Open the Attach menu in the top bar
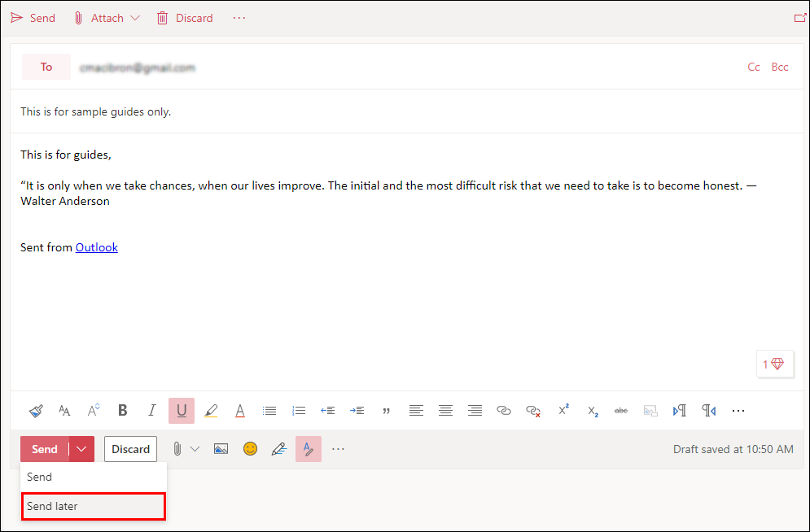This screenshot has height=532, width=810. pyautogui.click(x=107, y=18)
